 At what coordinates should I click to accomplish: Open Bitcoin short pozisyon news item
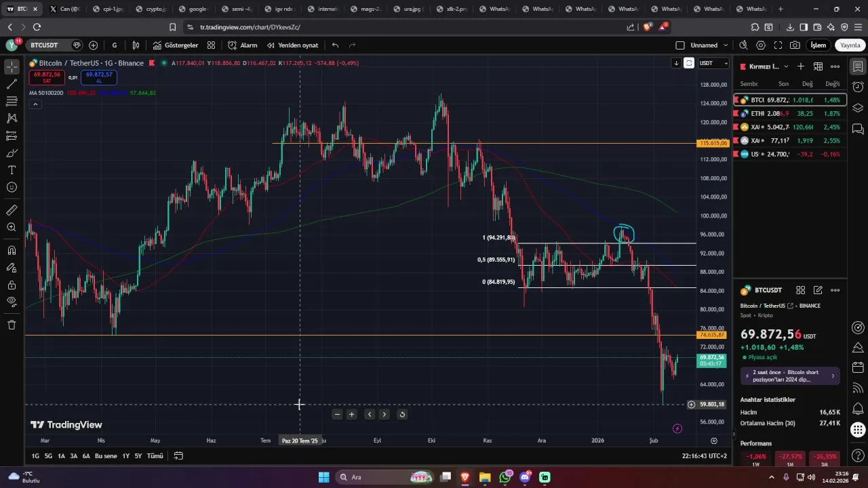point(790,375)
